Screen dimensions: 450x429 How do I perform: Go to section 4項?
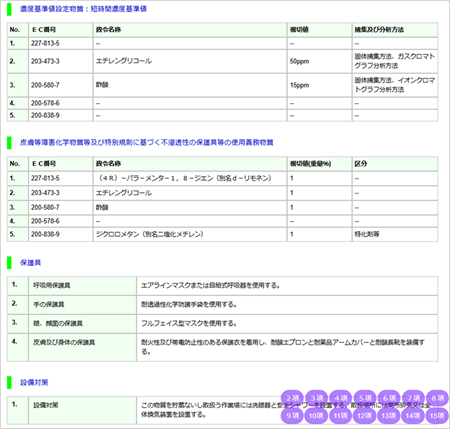pyautogui.click(x=341, y=398)
